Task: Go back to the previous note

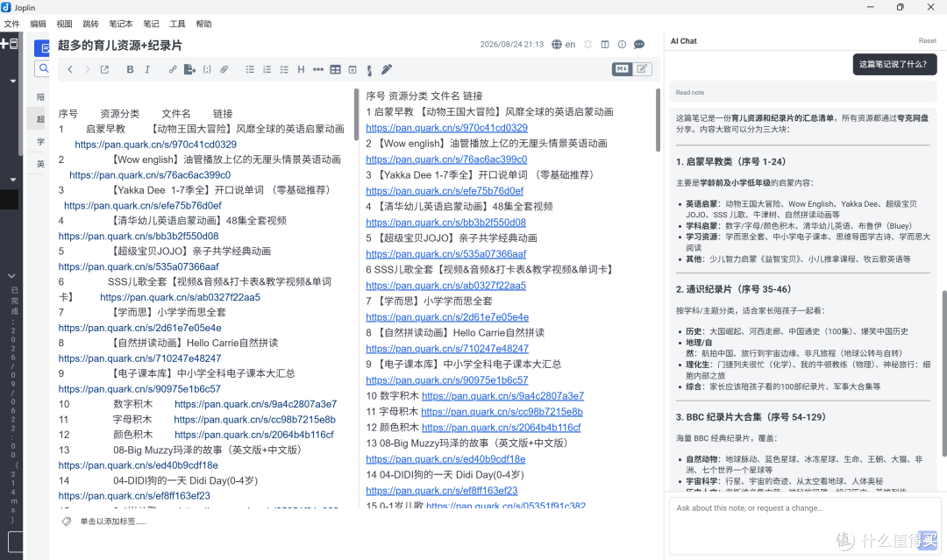Action: click(x=70, y=69)
